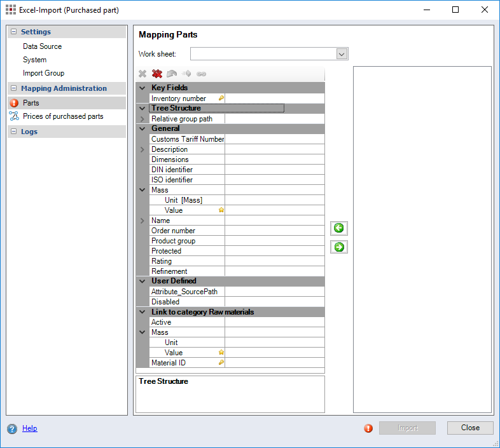500x448 pixels.
Task: Click the gray curved undo arrow icon
Action: pyautogui.click(x=172, y=74)
